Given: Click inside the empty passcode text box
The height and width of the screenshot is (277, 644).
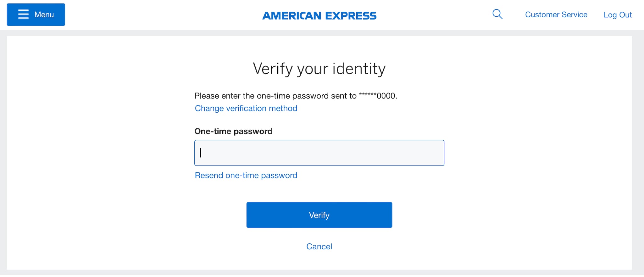Looking at the screenshot, I should [319, 153].
